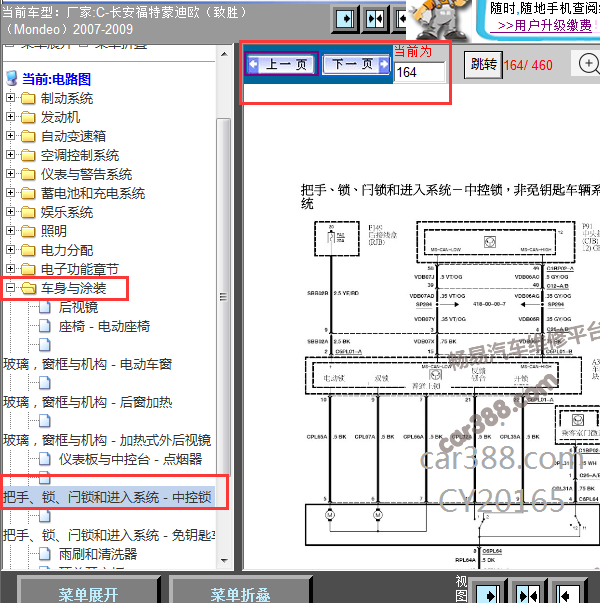Open the 后视镜 document
600x603 pixels.
click(x=78, y=307)
